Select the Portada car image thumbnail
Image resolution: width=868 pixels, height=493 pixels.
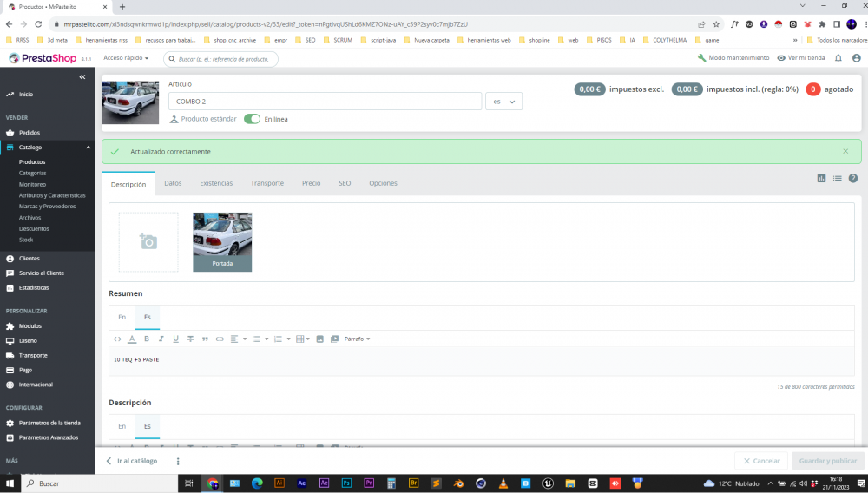tap(222, 242)
